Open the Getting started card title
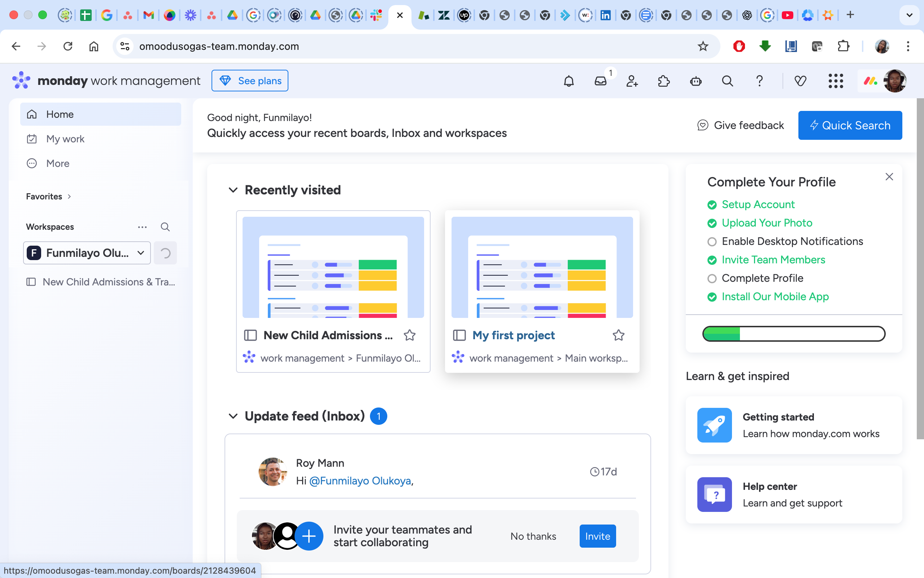Image resolution: width=924 pixels, height=578 pixels. 778,417
